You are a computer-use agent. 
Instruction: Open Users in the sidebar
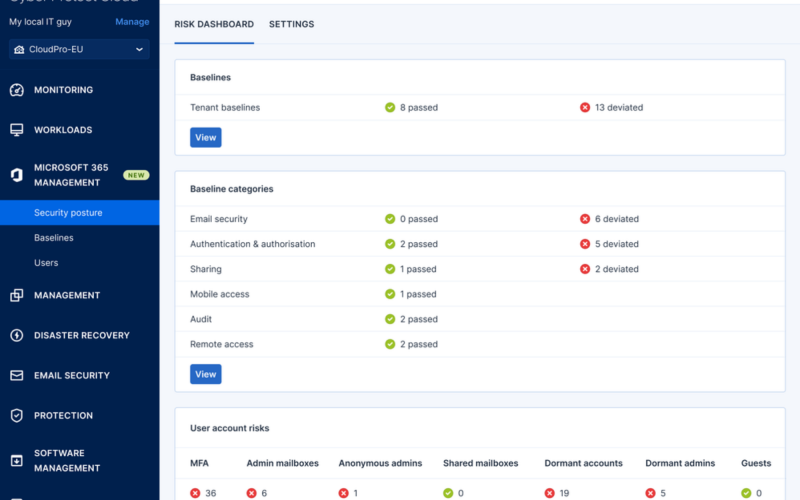tap(46, 263)
